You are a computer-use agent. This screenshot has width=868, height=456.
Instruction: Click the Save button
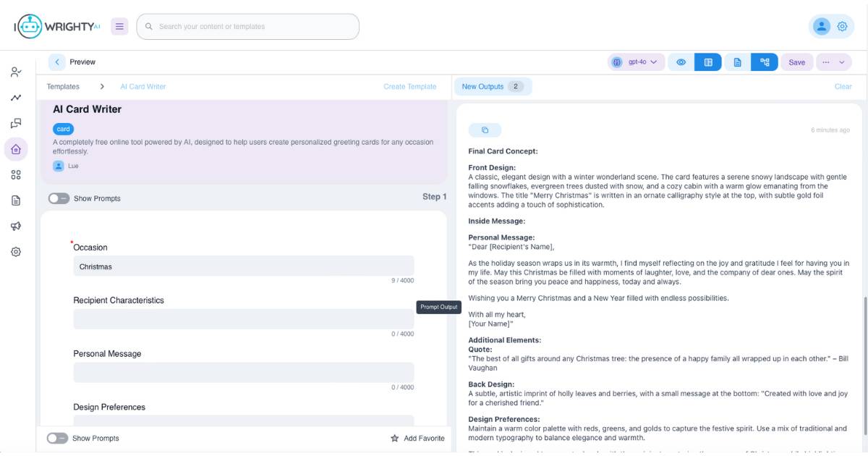pos(796,62)
